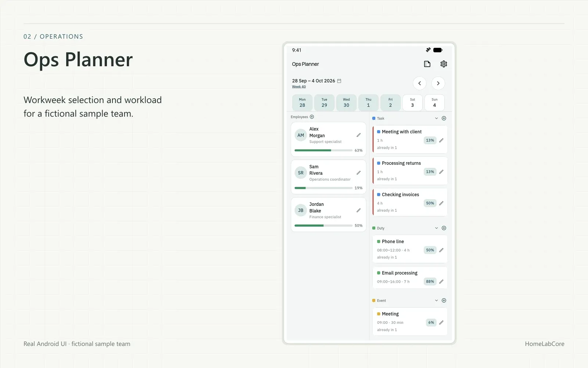The image size is (588, 368).
Task: Click the 28 Sep – 4 Oct 2026 date range
Action: coord(313,81)
